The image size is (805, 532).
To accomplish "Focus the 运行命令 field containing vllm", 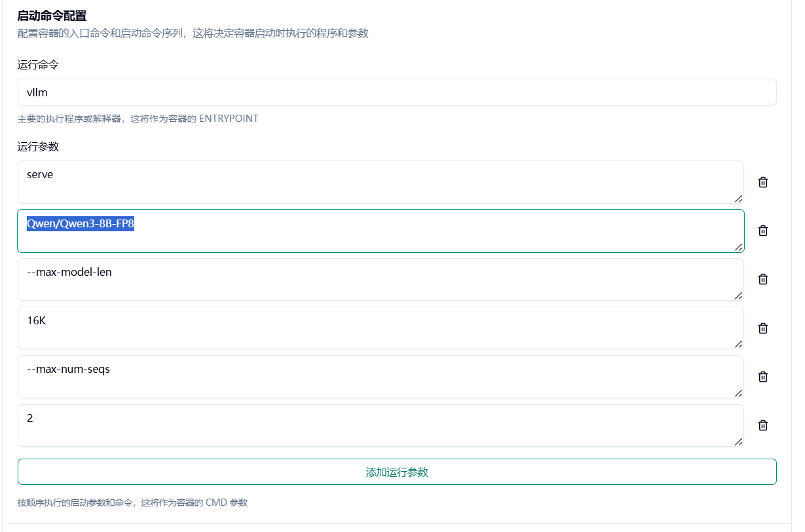I will (397, 92).
